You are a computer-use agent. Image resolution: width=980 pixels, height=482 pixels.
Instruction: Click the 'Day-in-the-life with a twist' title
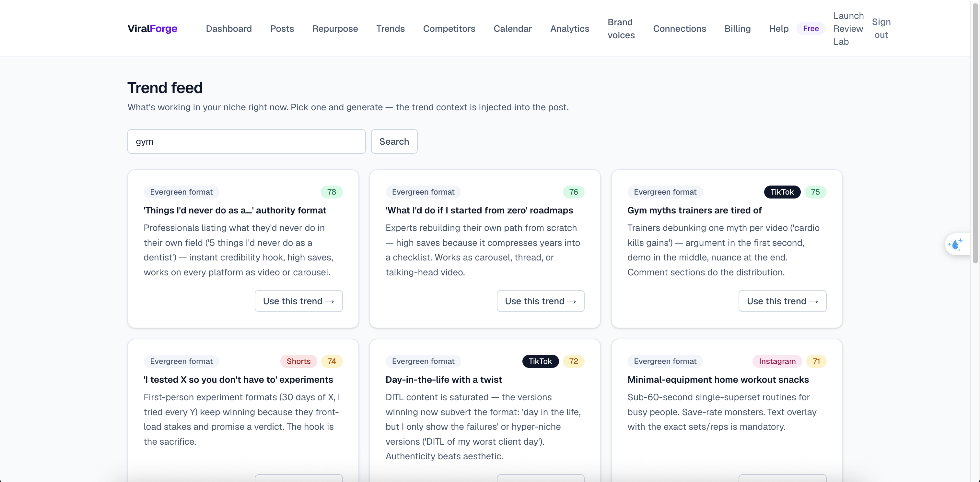(x=444, y=380)
